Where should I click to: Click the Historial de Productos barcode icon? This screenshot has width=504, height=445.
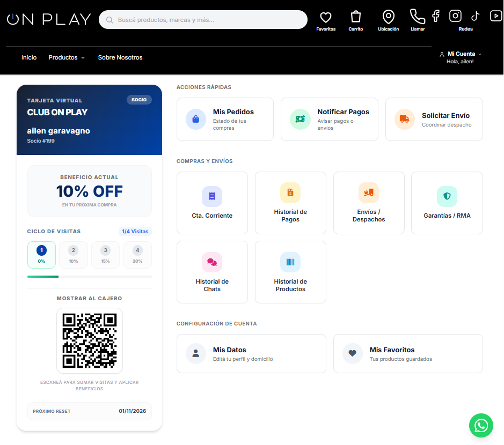pyautogui.click(x=290, y=262)
